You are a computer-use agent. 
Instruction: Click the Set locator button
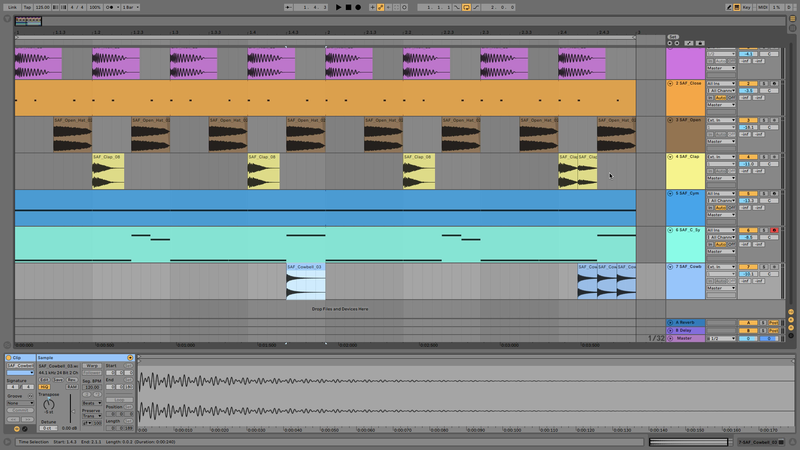[x=673, y=37]
